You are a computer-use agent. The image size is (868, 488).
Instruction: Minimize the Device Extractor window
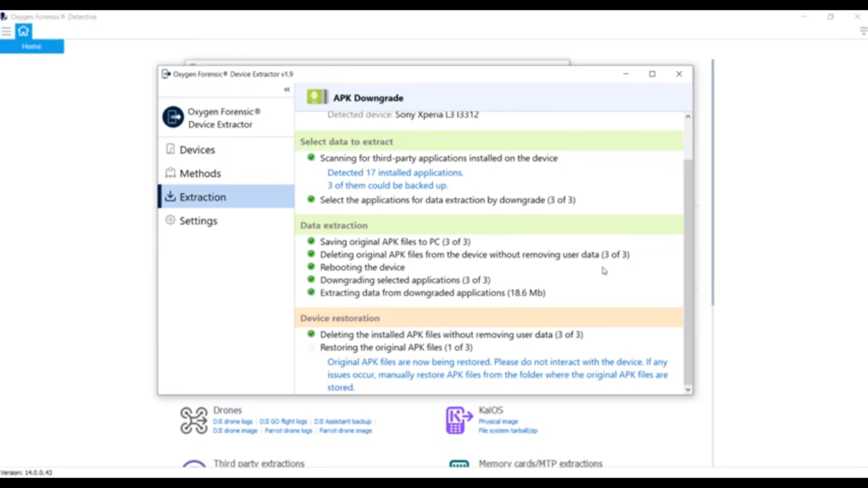tap(626, 74)
